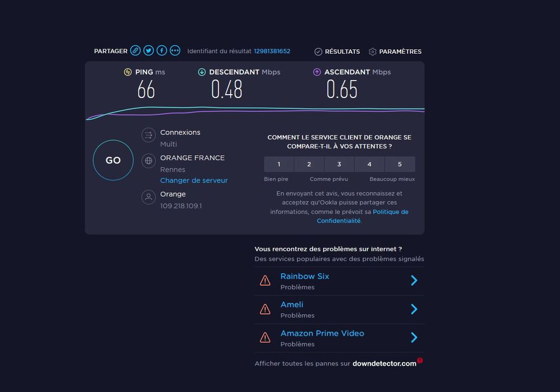This screenshot has height=392, width=560.
Task: Open Politique de Confidentialité link
Action: (363, 216)
